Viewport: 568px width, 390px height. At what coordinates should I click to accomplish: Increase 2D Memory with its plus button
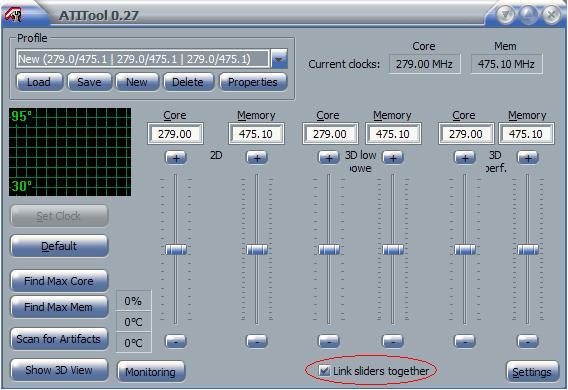click(x=257, y=158)
